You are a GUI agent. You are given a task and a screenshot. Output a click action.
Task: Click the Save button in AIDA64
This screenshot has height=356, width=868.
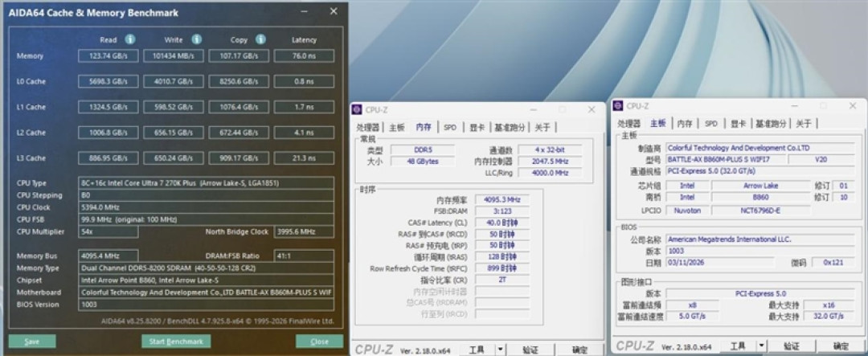tap(32, 341)
